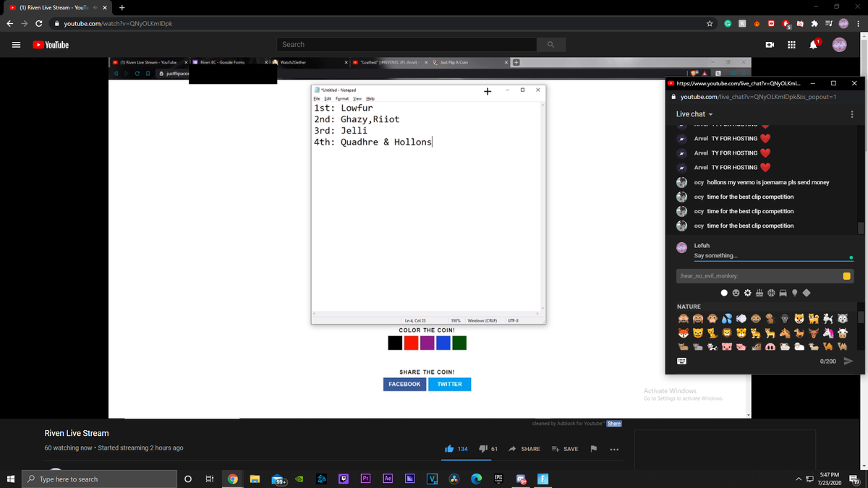Open more actions ellipsis below video
This screenshot has height=488, width=868.
click(x=614, y=449)
